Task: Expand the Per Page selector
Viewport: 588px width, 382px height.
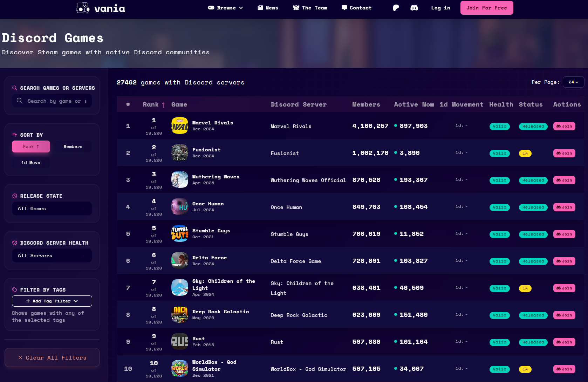Action: [x=573, y=82]
